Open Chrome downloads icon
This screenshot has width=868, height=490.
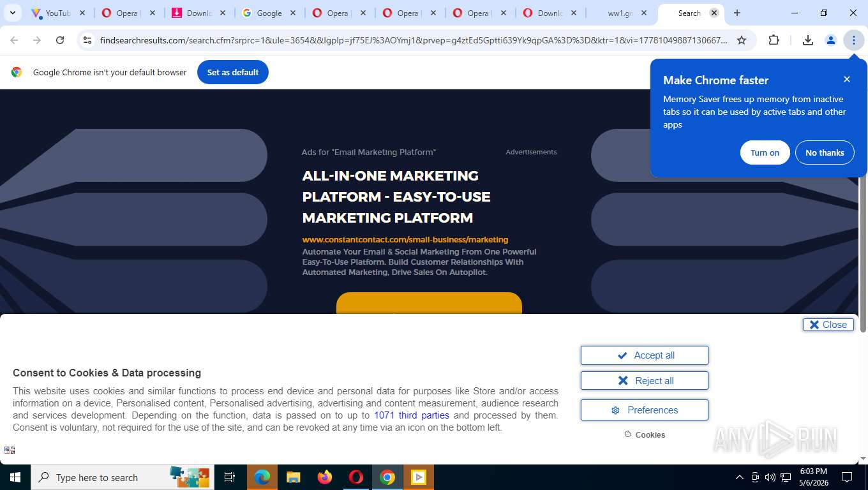[807, 40]
